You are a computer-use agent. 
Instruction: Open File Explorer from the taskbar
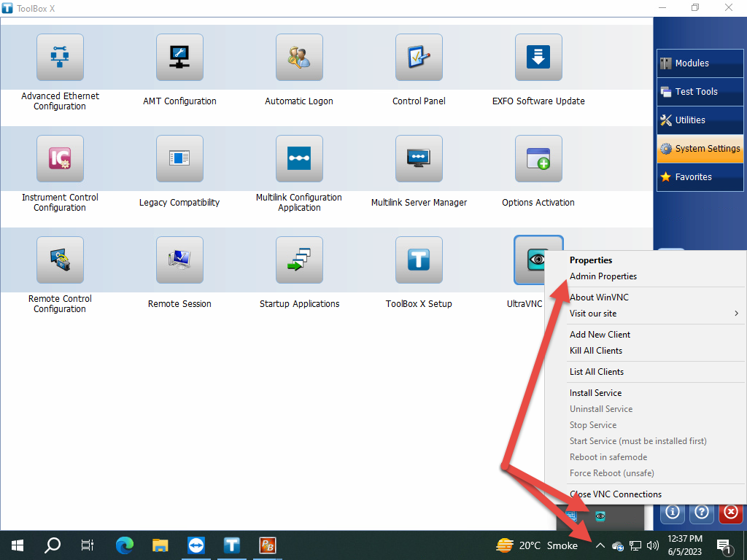[160, 545]
